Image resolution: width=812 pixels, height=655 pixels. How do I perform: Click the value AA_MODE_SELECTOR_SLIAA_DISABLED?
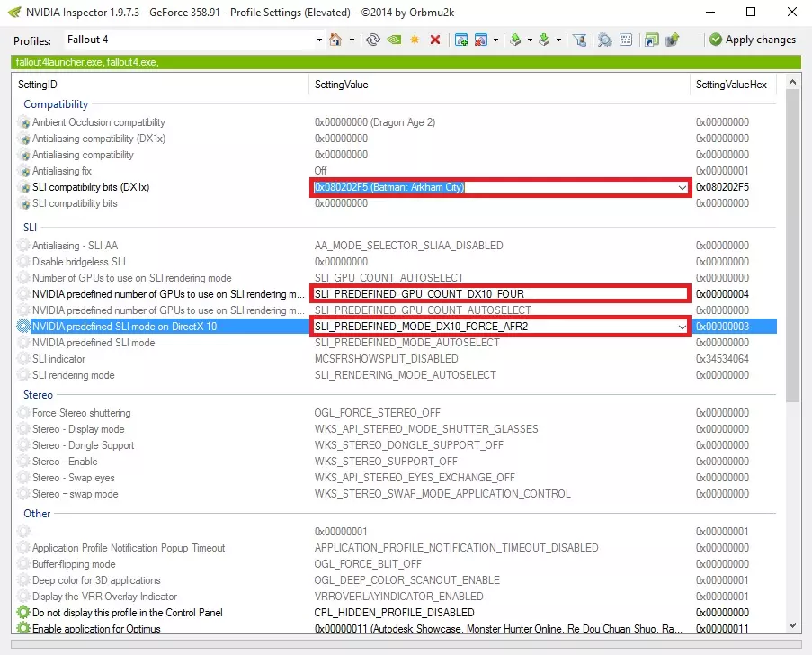tap(408, 245)
